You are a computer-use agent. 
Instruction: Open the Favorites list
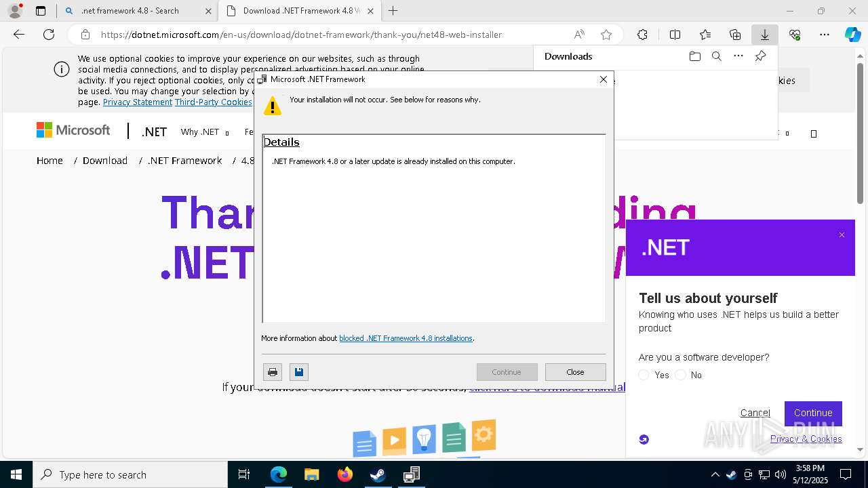[x=705, y=35]
